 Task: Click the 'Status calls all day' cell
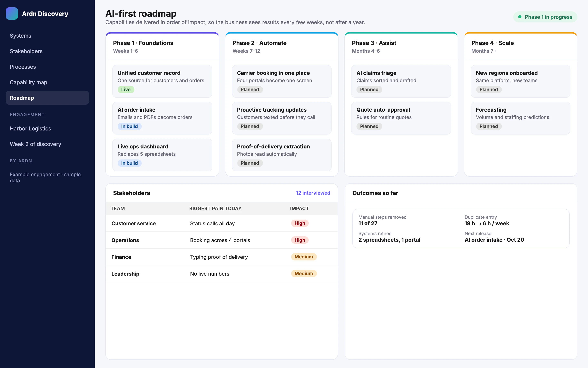212,223
